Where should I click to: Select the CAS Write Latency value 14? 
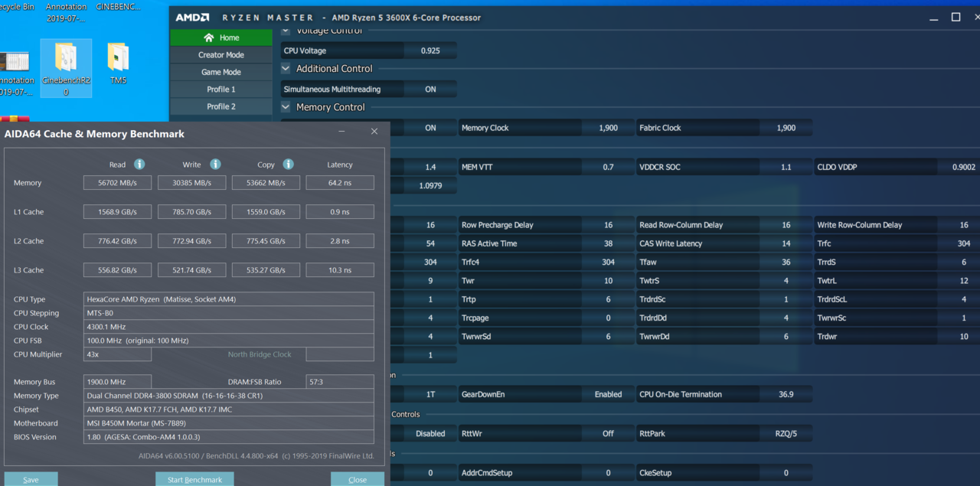[786, 243]
